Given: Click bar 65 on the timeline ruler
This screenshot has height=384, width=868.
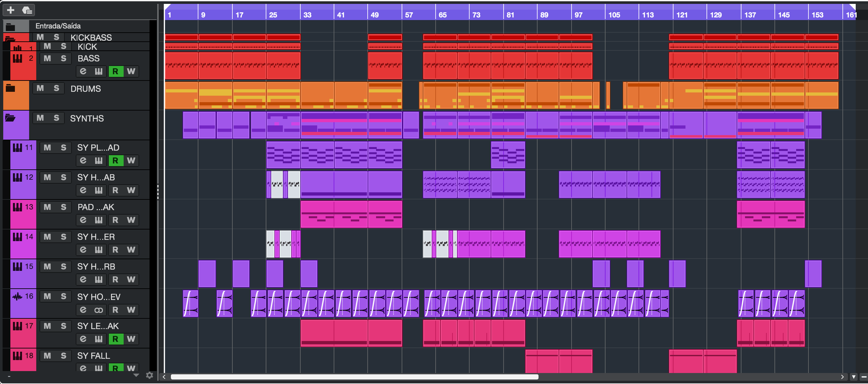Looking at the screenshot, I should pyautogui.click(x=442, y=15).
